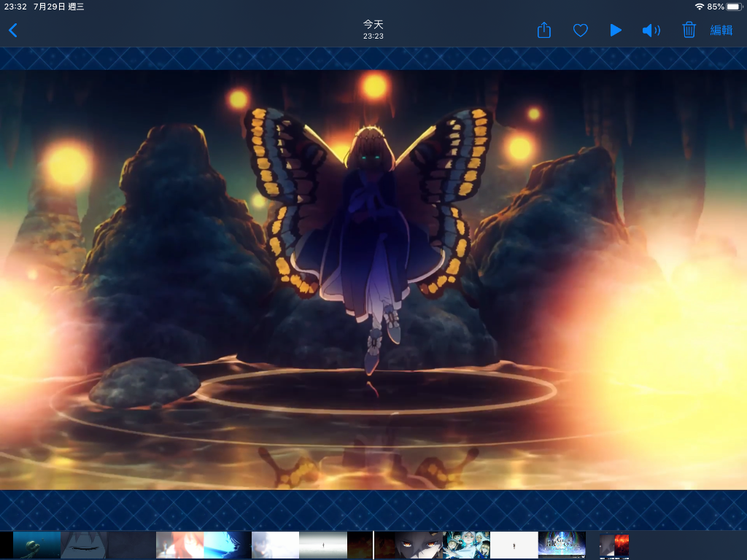Select the timeline frame with closed eye face
This screenshot has width=747, height=560.
coord(85,545)
